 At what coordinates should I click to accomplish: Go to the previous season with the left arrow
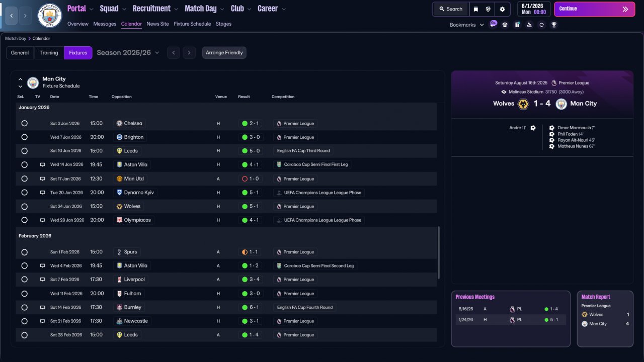click(173, 53)
